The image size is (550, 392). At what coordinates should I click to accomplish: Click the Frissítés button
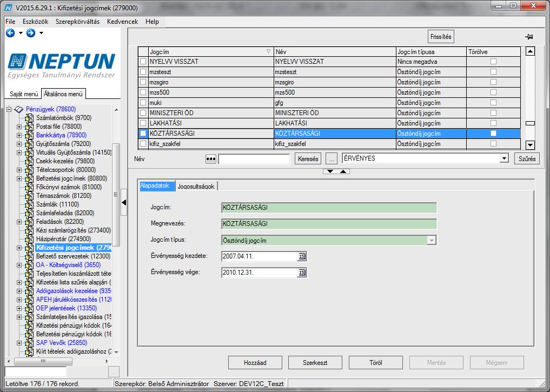(441, 36)
